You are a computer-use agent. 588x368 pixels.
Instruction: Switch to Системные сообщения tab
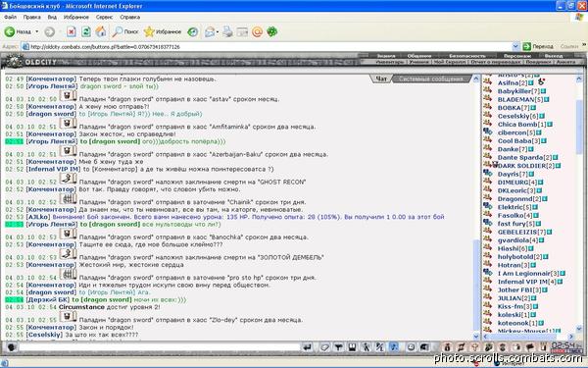pos(431,79)
